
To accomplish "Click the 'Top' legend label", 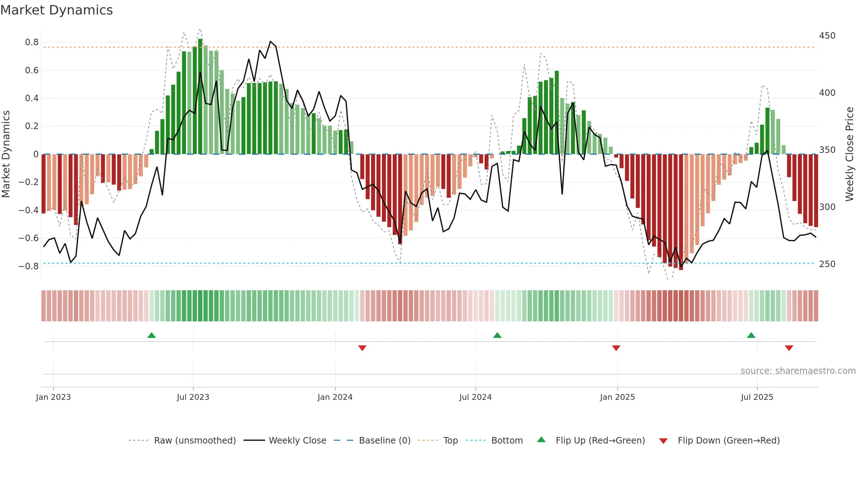I will coord(451,440).
